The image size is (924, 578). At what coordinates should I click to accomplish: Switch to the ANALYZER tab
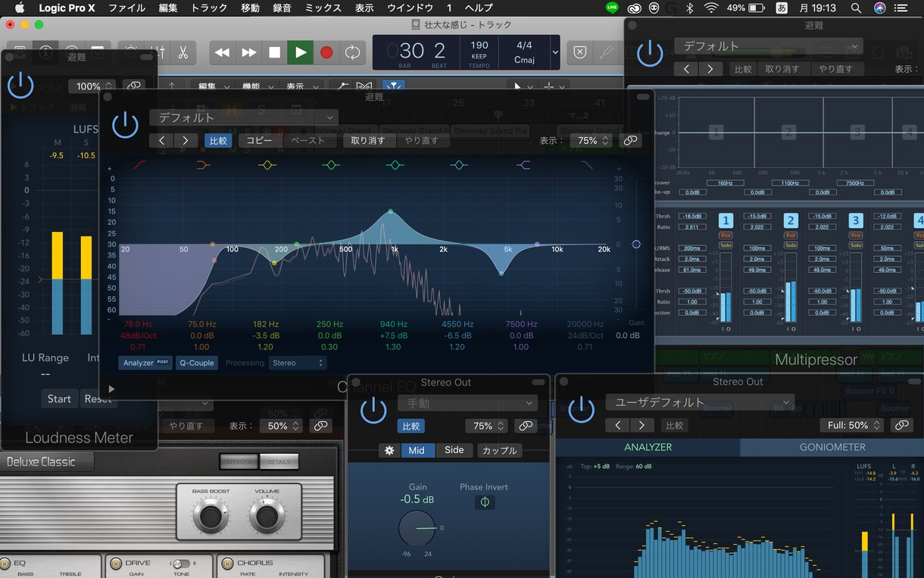648,447
